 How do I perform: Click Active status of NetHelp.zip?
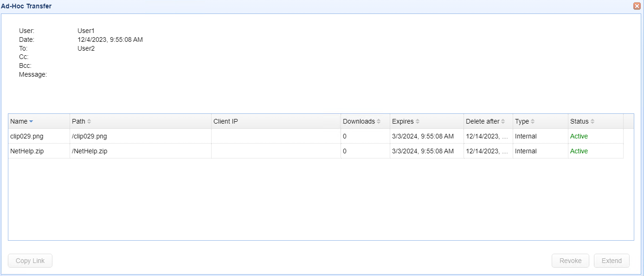pos(579,151)
